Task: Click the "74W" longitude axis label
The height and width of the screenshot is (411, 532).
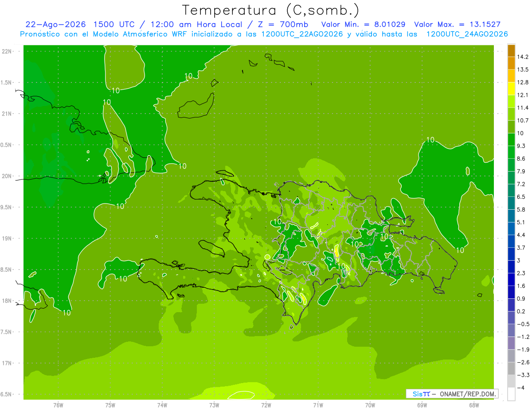Action: [x=162, y=405]
